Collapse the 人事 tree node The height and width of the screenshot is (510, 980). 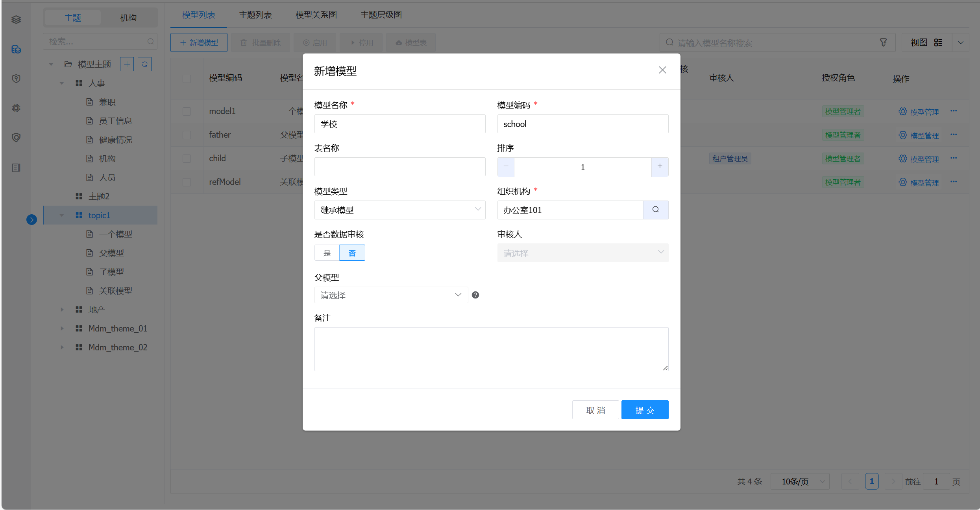(62, 83)
